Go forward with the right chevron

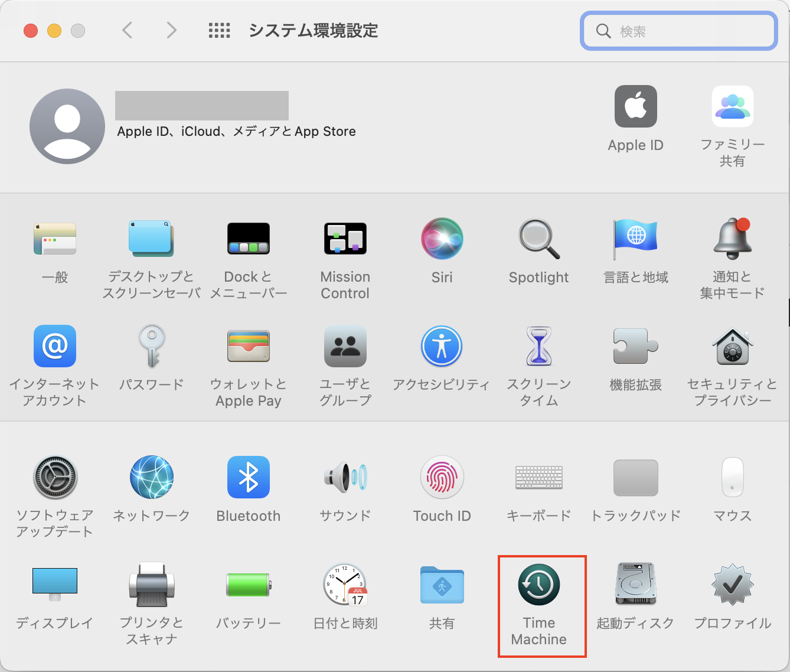(x=171, y=30)
